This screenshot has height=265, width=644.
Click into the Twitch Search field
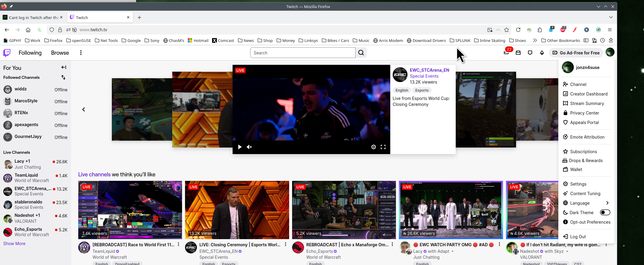coord(303,53)
